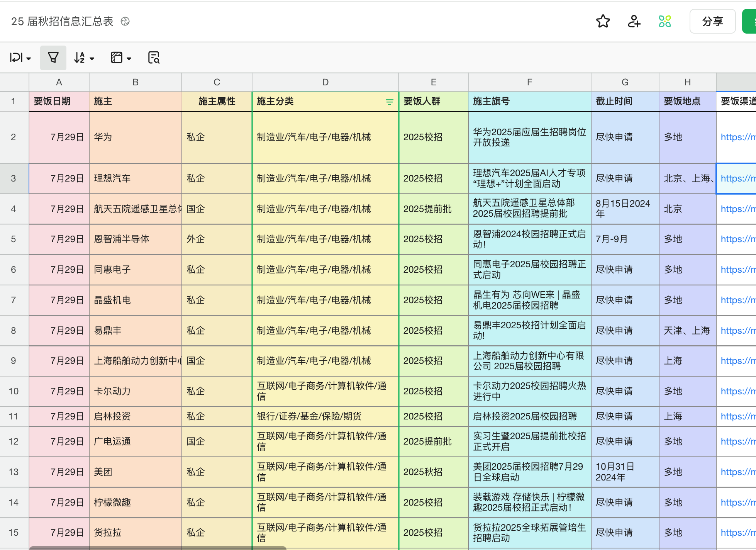
Task: Select column D header
Action: click(x=325, y=82)
